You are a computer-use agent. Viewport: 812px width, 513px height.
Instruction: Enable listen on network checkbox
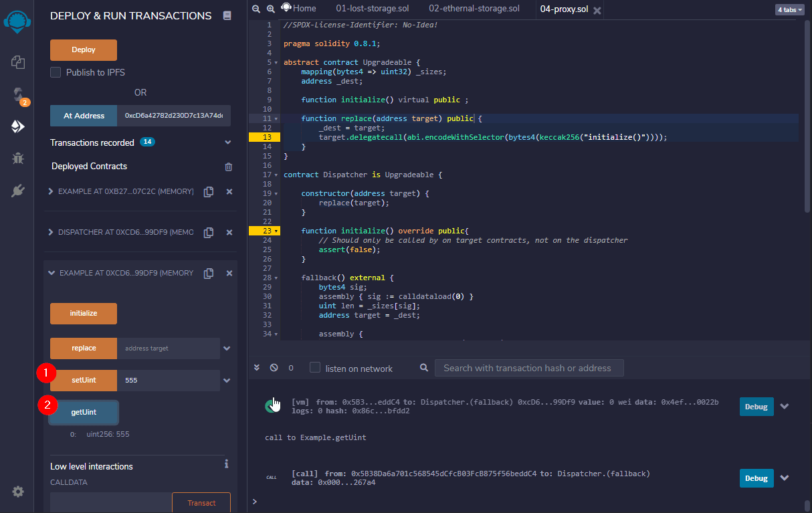pyautogui.click(x=315, y=368)
